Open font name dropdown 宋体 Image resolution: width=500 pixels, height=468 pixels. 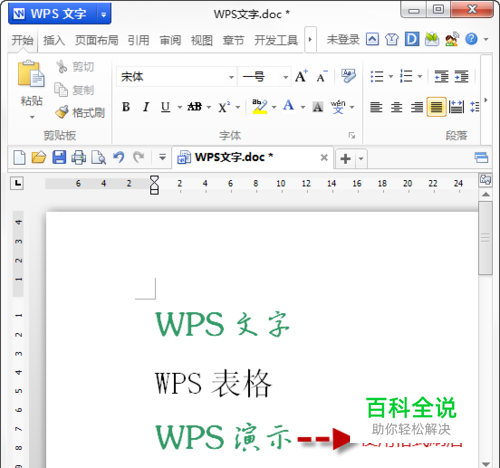click(x=231, y=77)
